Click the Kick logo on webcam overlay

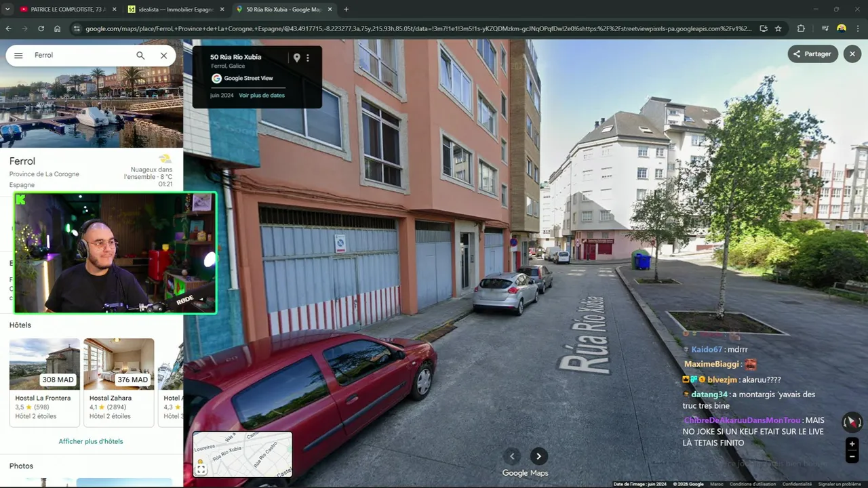pyautogui.click(x=21, y=199)
